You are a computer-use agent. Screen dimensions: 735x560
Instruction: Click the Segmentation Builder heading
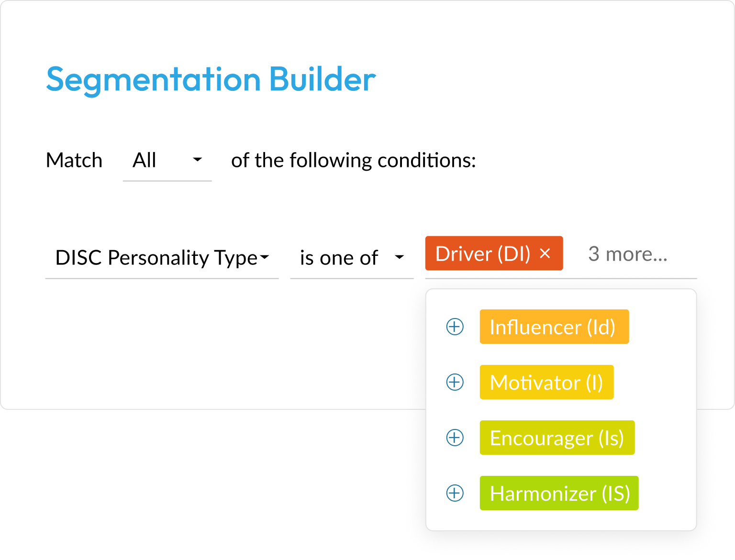pyautogui.click(x=211, y=79)
